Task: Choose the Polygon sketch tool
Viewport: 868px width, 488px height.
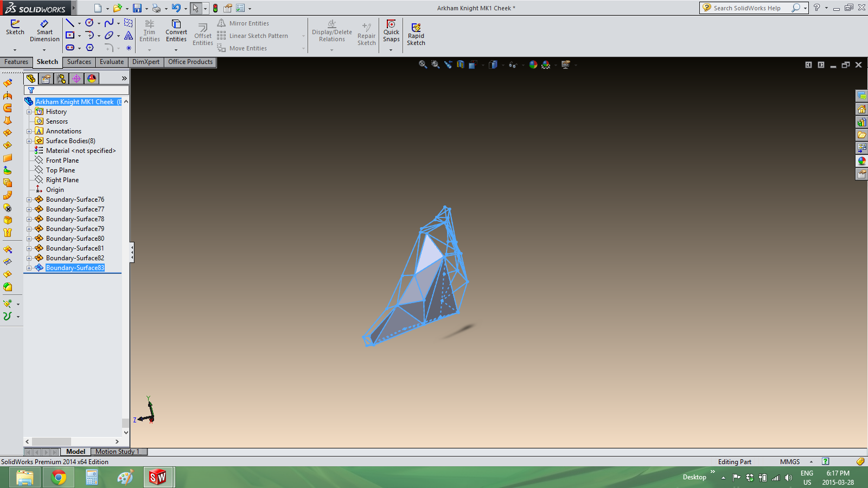Action: (90, 48)
